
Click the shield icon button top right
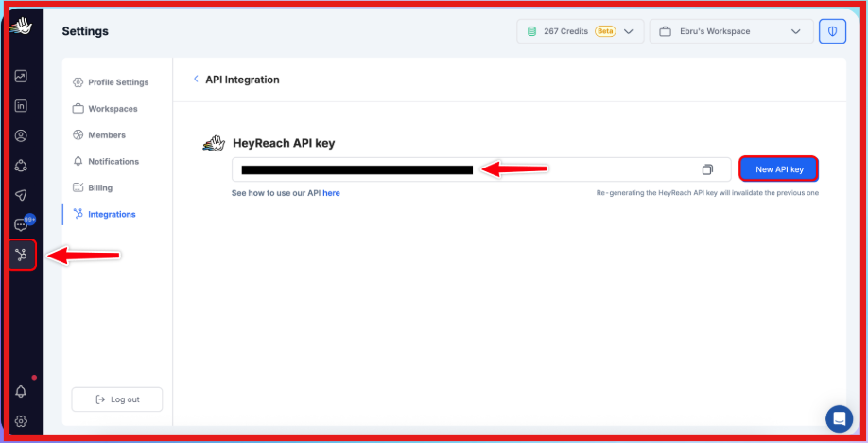tap(832, 31)
